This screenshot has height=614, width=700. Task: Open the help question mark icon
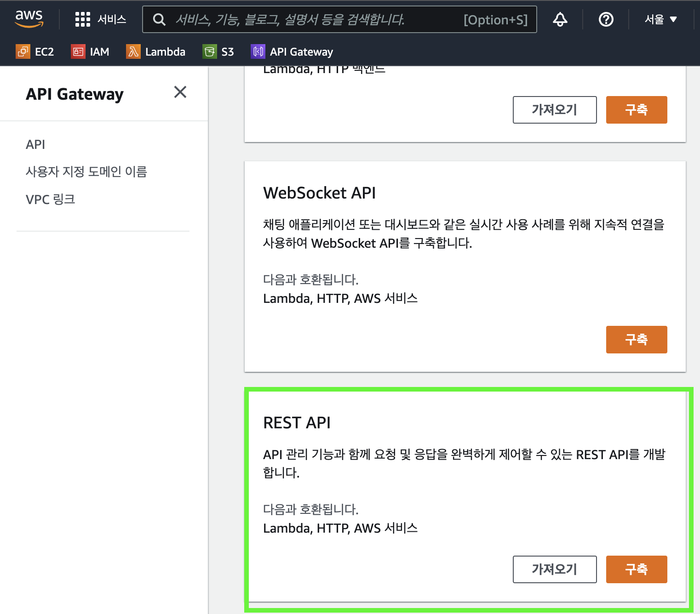(606, 19)
